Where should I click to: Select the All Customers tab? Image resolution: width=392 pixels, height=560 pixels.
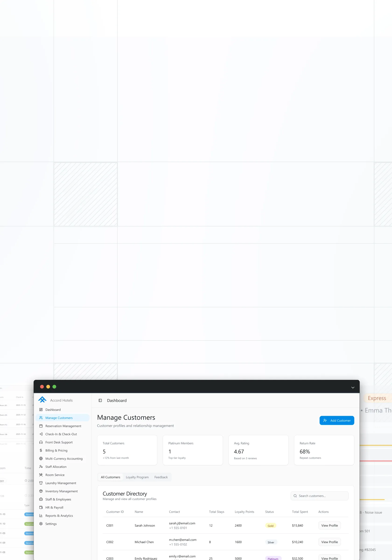tap(111, 477)
